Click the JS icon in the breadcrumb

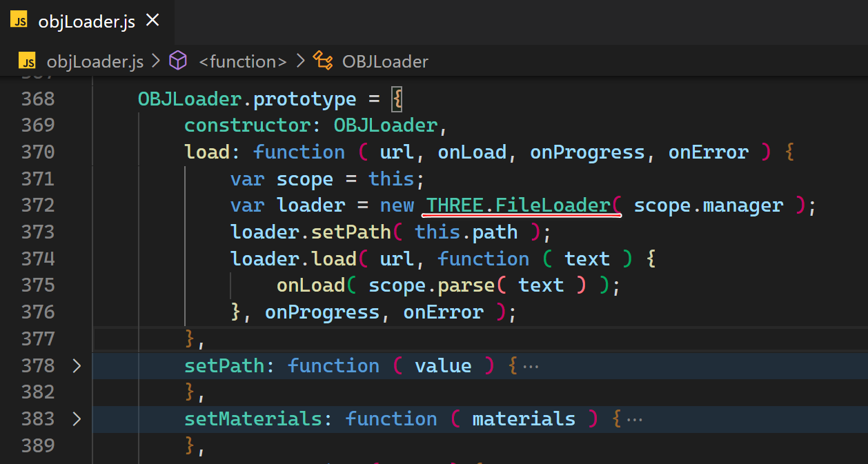tap(28, 61)
